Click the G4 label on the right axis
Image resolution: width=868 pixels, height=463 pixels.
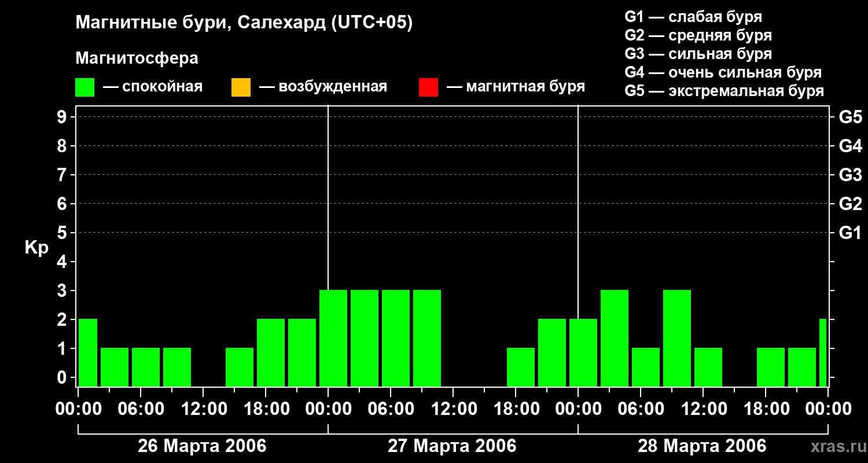(850, 146)
